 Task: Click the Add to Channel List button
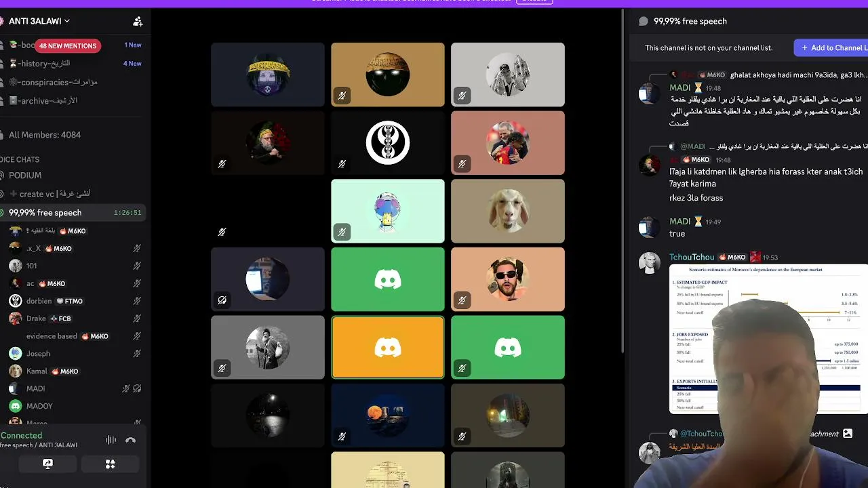coord(831,47)
